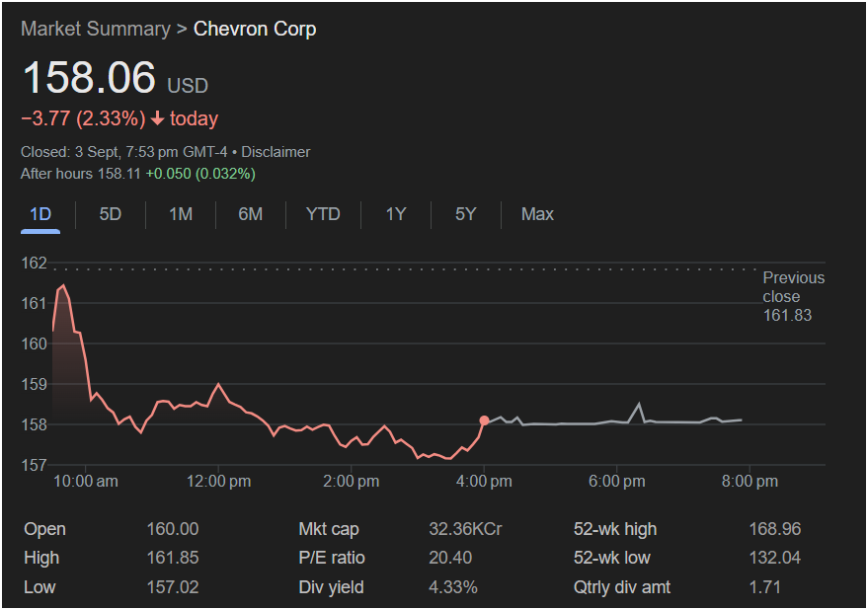Click the P/E ratio value 20.40
This screenshot has width=868, height=610.
tap(450, 558)
